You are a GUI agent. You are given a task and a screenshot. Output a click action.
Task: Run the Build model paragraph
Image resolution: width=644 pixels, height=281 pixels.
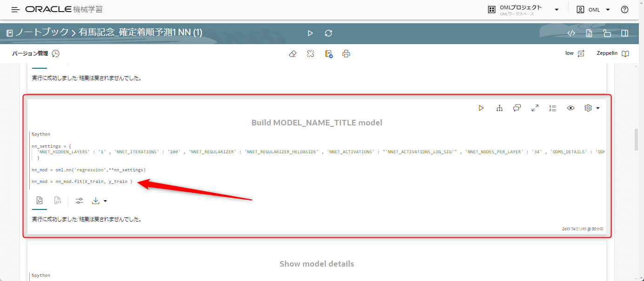481,108
